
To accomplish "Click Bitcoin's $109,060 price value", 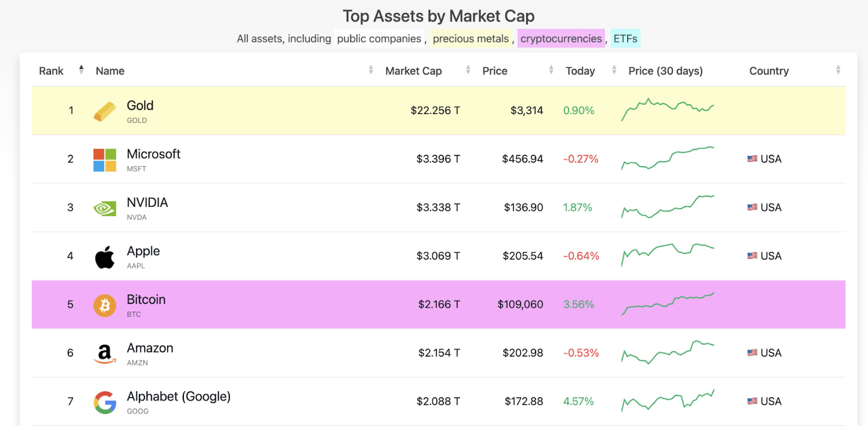I will coord(520,304).
